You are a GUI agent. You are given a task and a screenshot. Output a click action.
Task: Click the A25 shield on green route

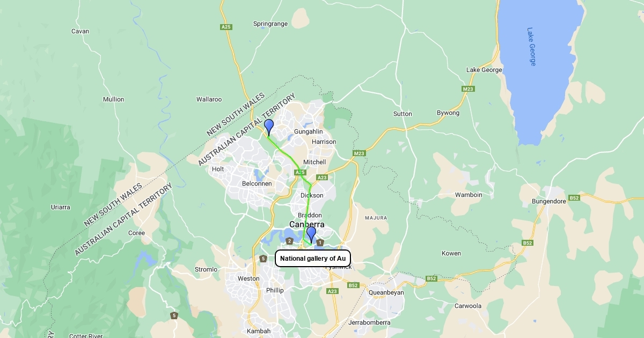[x=300, y=172]
